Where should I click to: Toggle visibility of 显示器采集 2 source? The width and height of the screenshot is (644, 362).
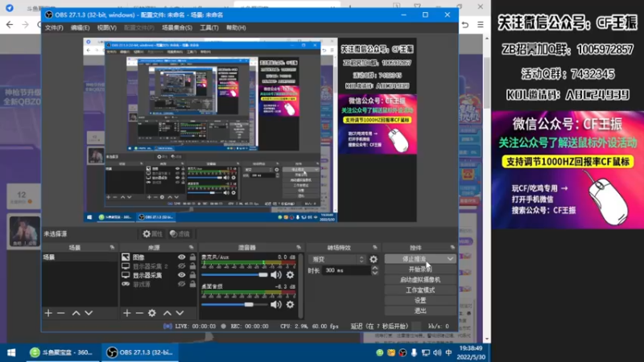(181, 266)
